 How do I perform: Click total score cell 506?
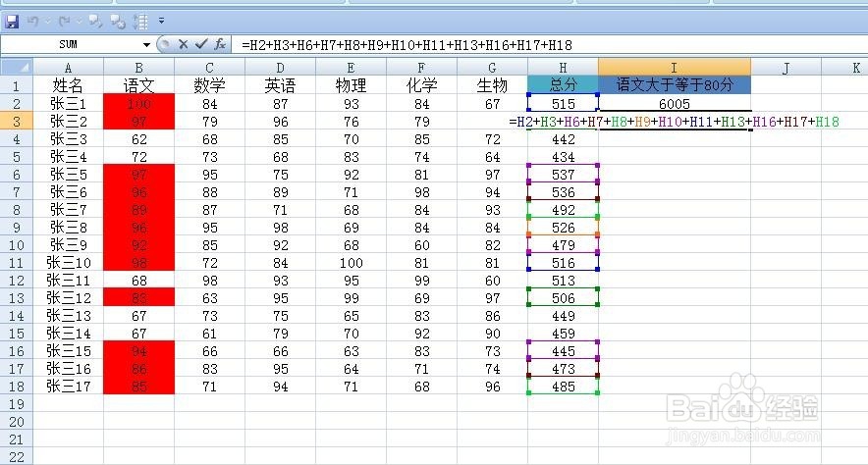(x=563, y=298)
